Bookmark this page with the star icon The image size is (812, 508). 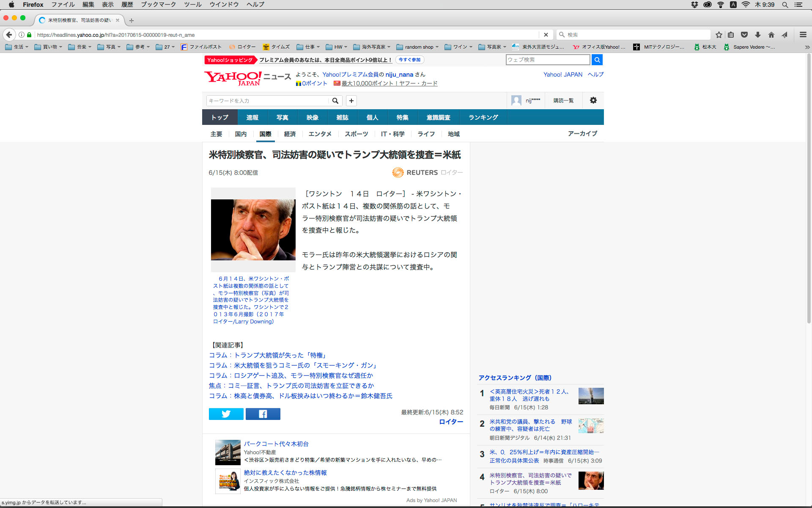coord(719,35)
